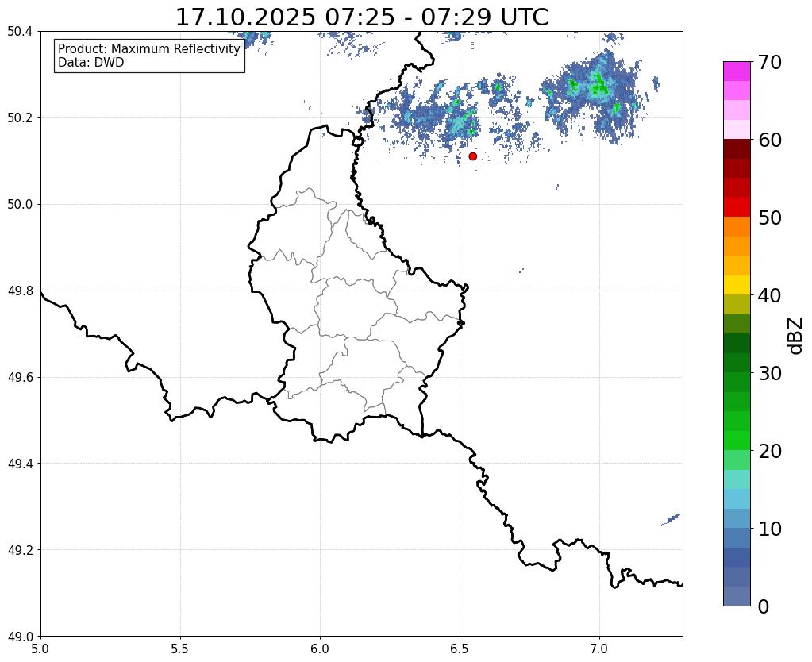This screenshot has height=662, width=812.
Task: Click longitude label 6.5
Action: click(x=460, y=649)
